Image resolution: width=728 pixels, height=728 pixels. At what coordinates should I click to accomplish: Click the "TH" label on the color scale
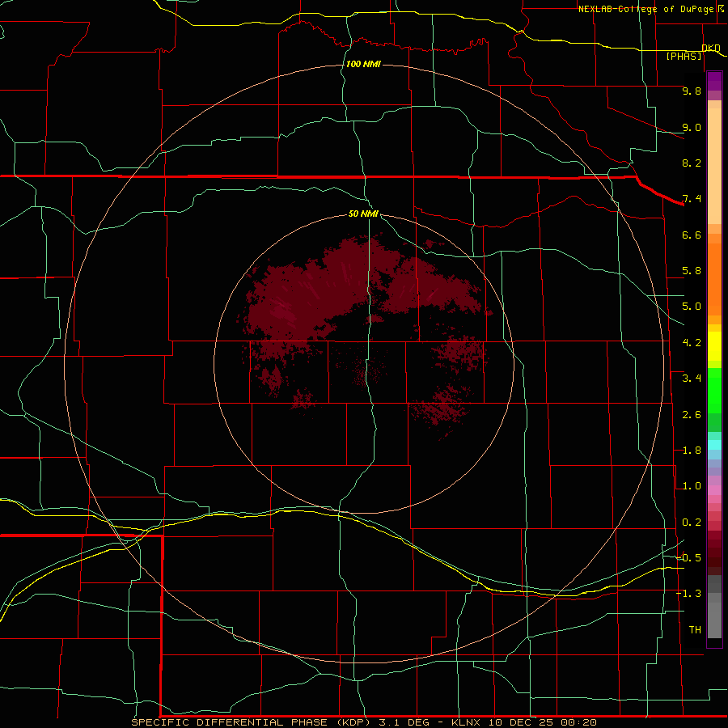pos(695,630)
